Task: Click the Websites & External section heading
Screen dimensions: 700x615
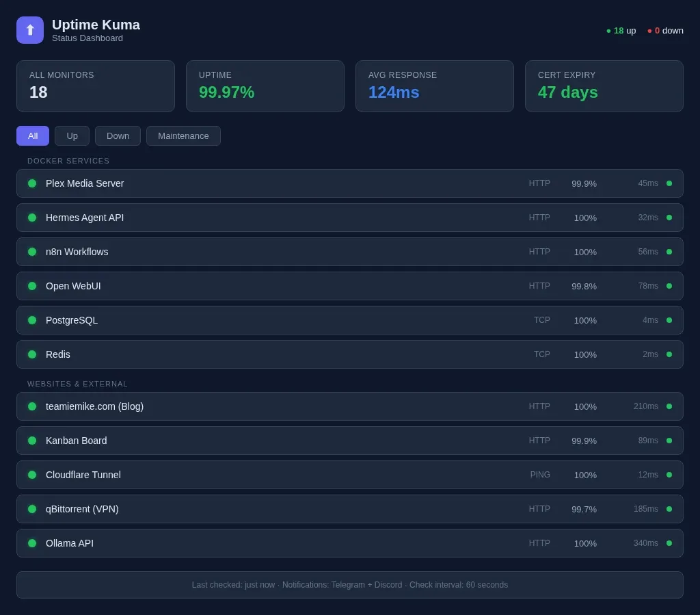Action: click(77, 384)
